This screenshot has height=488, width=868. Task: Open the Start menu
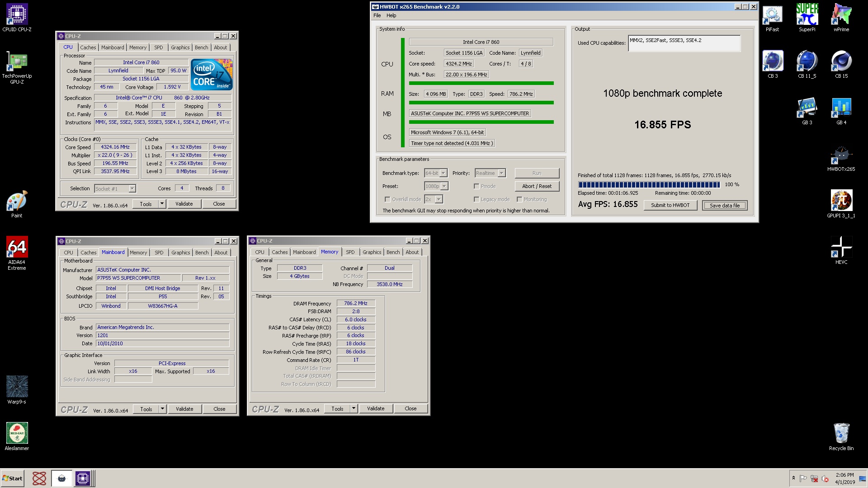pos(13,478)
